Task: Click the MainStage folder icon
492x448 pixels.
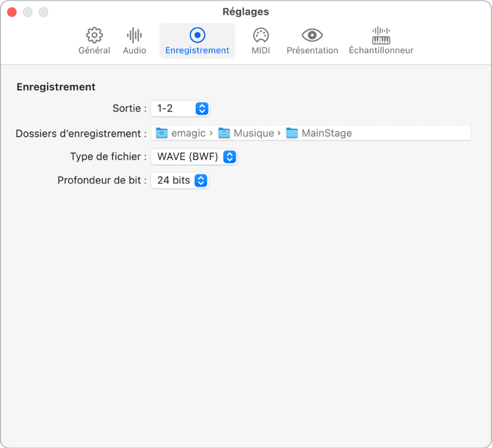Action: (292, 133)
